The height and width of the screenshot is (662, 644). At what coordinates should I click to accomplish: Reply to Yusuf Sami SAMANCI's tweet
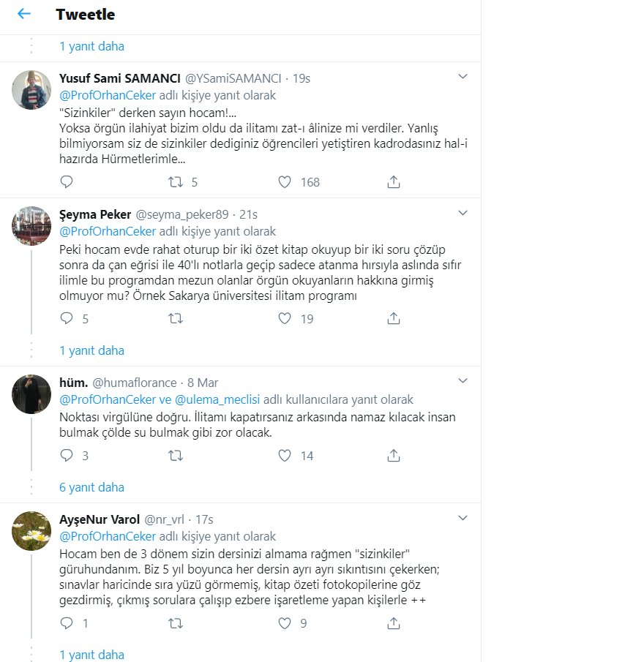click(x=67, y=182)
